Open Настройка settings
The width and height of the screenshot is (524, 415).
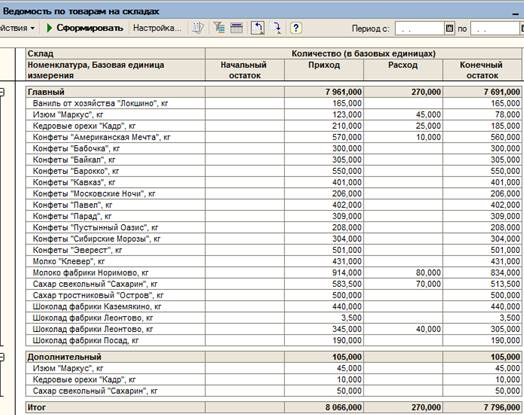pos(157,28)
